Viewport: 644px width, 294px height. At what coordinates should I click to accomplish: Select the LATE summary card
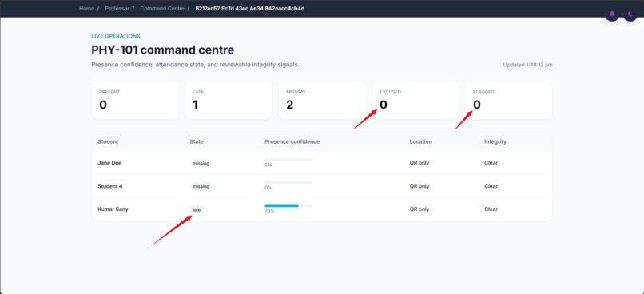(x=229, y=100)
